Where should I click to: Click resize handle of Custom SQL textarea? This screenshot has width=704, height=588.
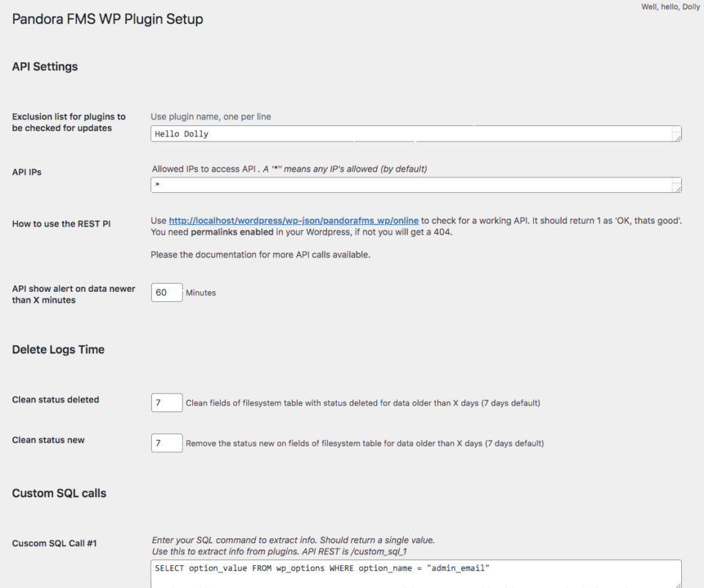(x=678, y=585)
